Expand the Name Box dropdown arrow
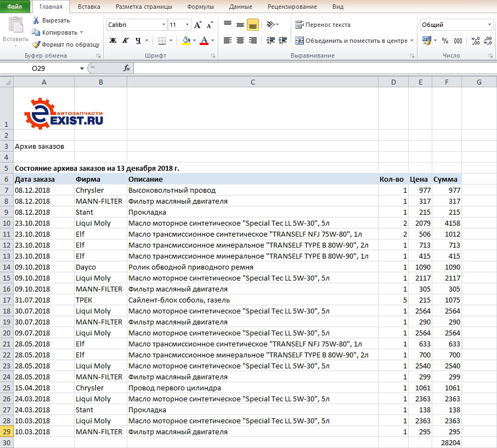The width and height of the screenshot is (497, 448). click(x=82, y=68)
